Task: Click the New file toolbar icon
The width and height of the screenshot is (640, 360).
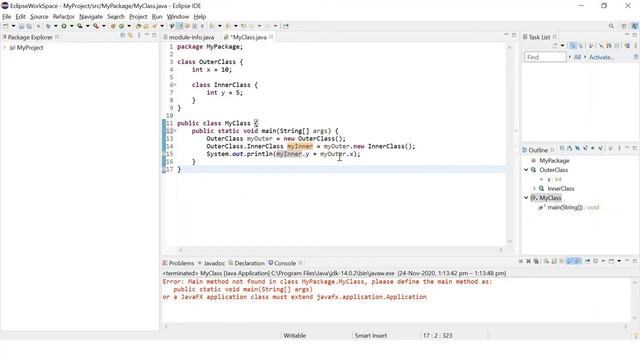Action: pos(6,26)
